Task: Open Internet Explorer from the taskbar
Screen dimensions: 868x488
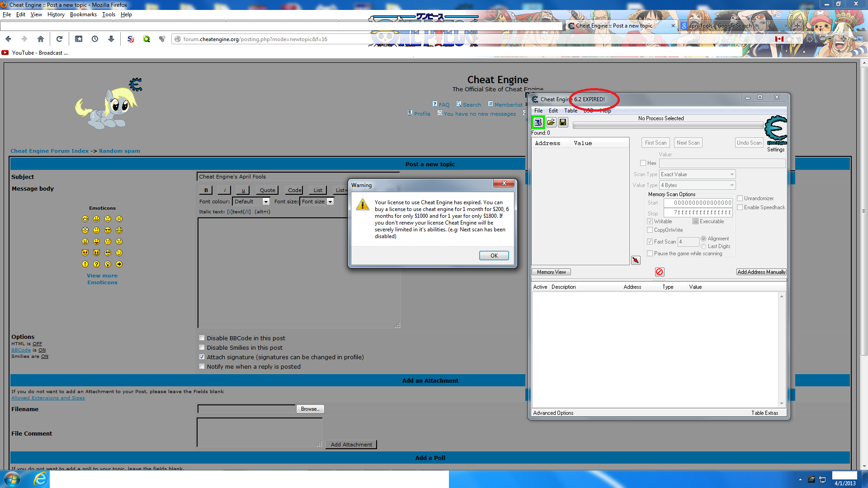Action: (40, 479)
